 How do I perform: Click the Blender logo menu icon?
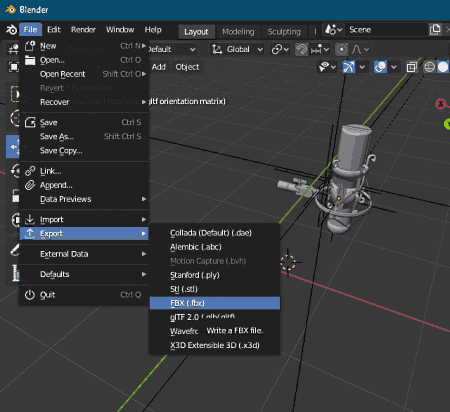click(11, 30)
